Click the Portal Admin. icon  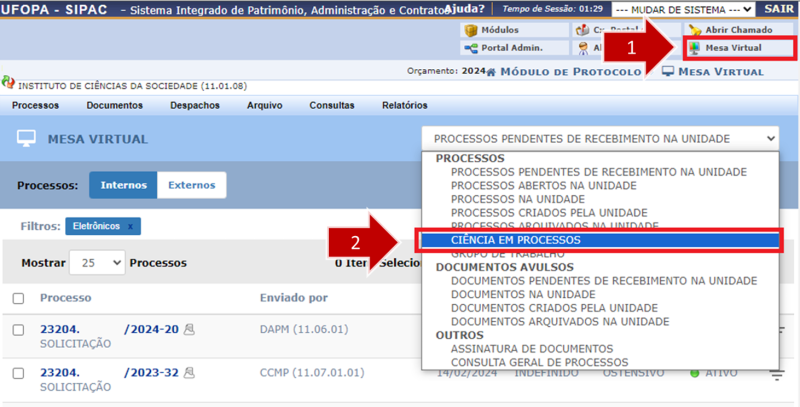(x=470, y=48)
